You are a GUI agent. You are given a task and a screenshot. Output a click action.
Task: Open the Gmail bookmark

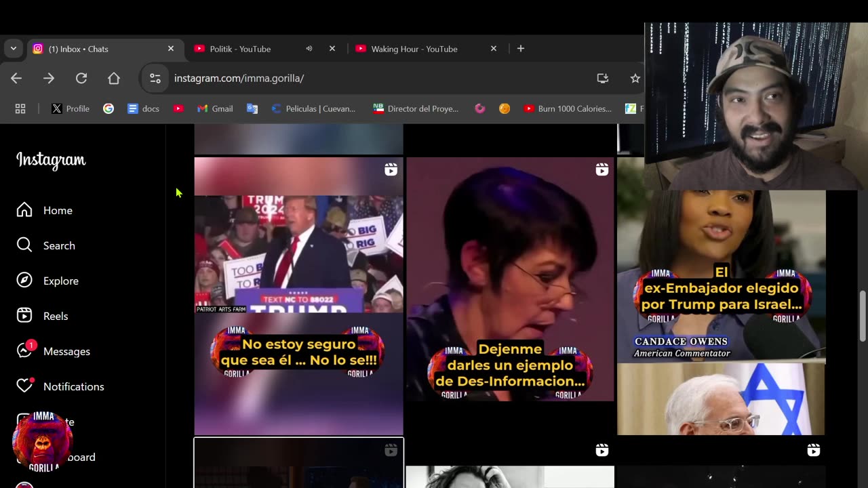(215, 108)
